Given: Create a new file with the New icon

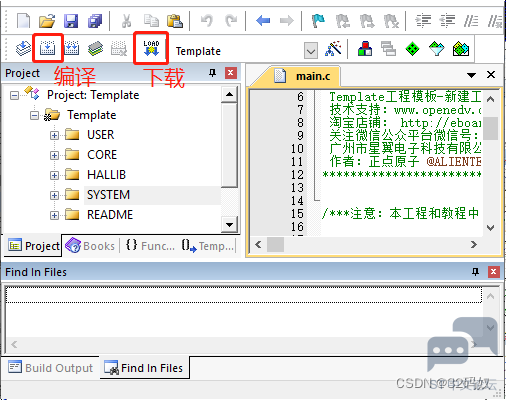Looking at the screenshot, I should (23, 21).
